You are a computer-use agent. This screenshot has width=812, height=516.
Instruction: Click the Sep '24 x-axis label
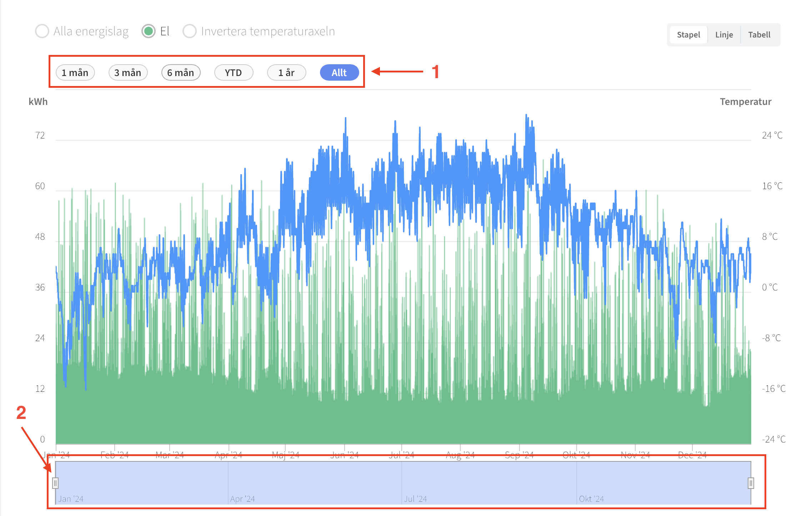click(519, 455)
